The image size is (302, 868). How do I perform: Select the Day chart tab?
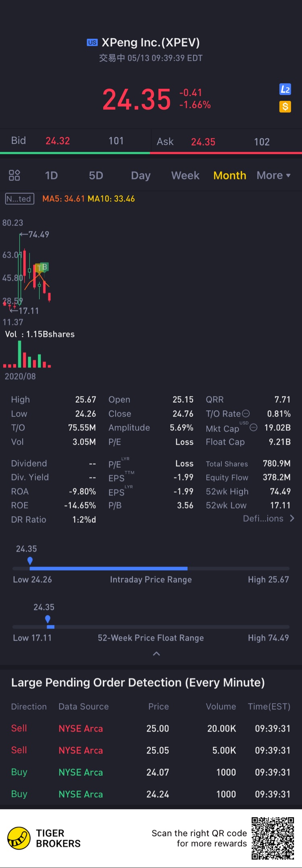point(141,175)
